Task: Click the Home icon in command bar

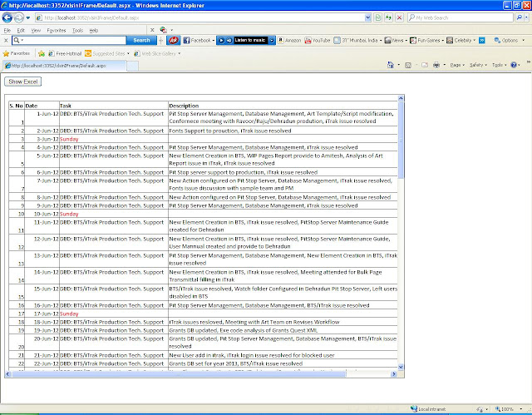Action: 391,65
